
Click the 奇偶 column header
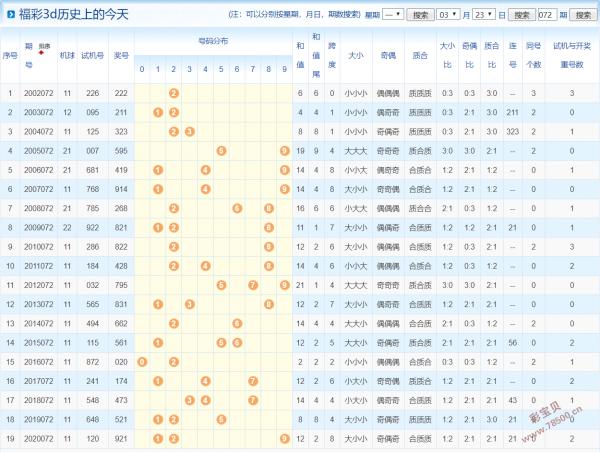pyautogui.click(x=388, y=56)
